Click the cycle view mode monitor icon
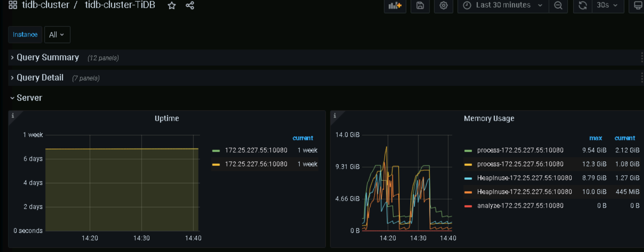Viewport: 644px width, 252px height. (636, 6)
